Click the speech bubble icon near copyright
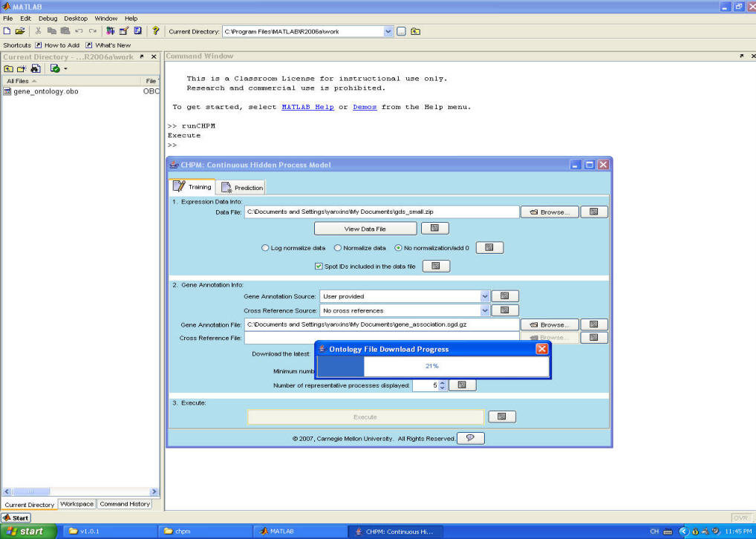This screenshot has width=756, height=539. pos(470,438)
